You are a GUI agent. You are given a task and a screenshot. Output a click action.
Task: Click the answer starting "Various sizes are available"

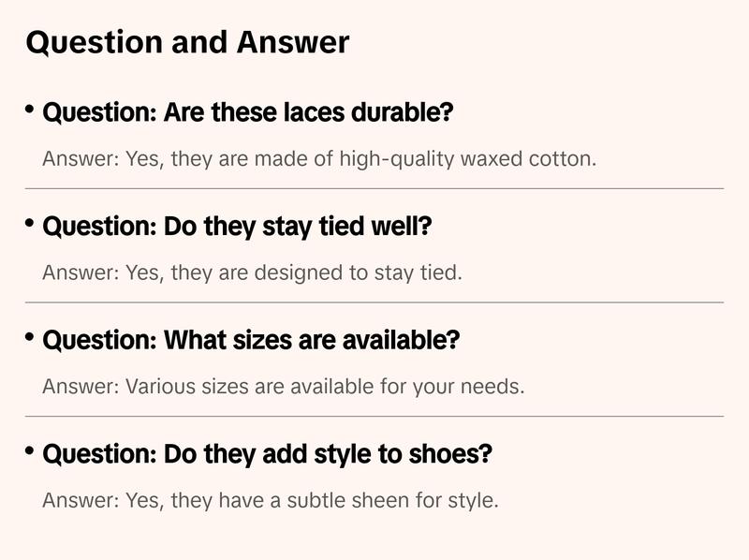click(x=283, y=387)
